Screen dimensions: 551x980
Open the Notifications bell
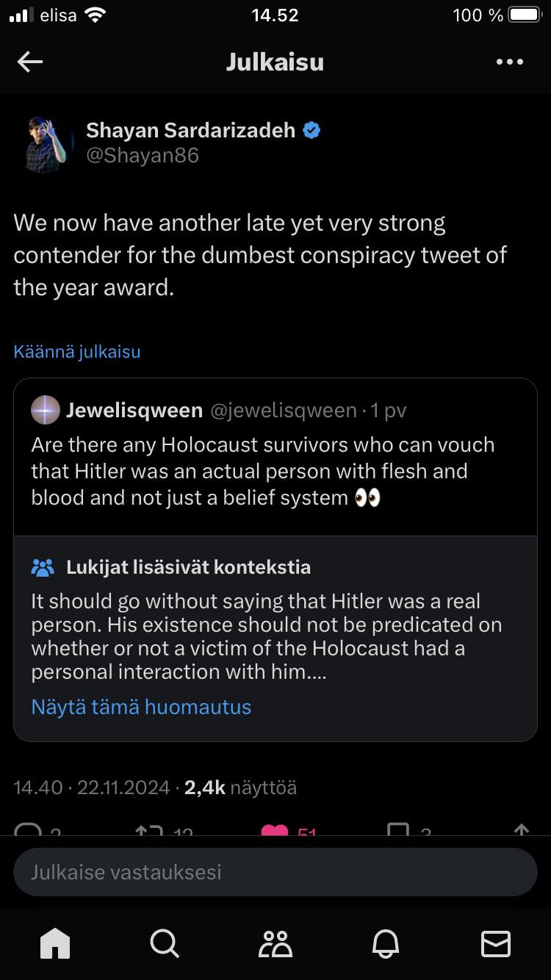(386, 943)
